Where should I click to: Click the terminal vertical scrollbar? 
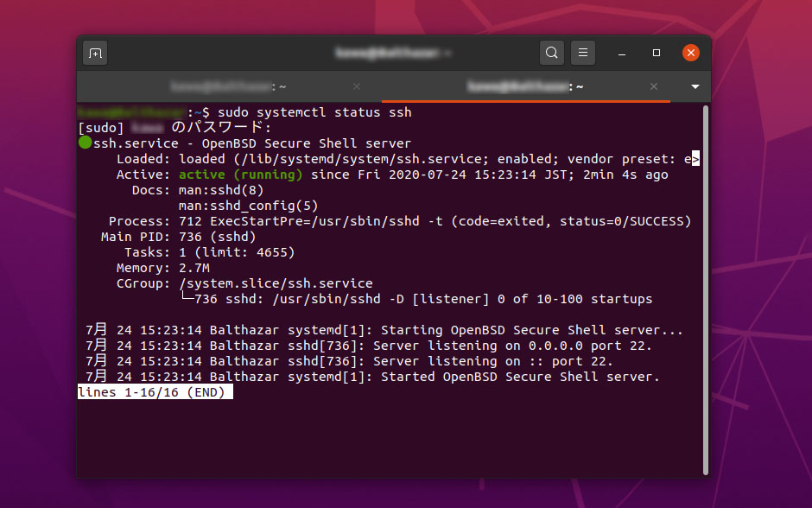pos(706,290)
